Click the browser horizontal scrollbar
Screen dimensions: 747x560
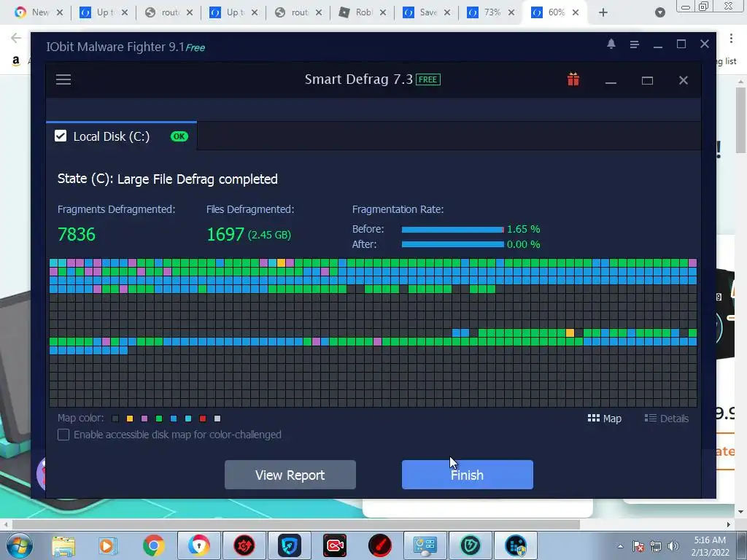coord(295,525)
